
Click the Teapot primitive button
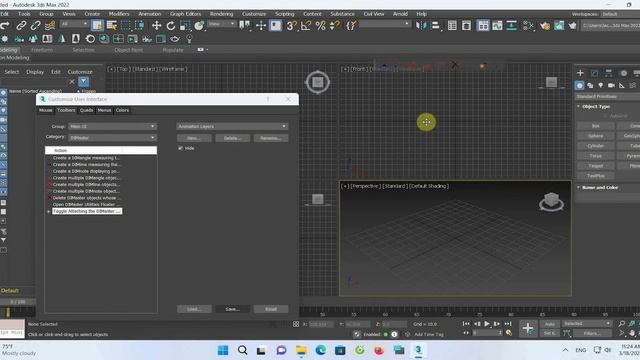point(596,166)
